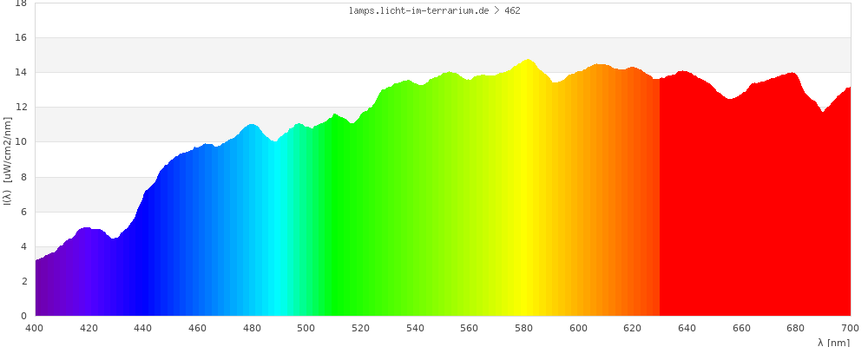Viewport: 868px width, 347px height.
Task: Click the 400 label on the wavelength axis
Action: coord(35,328)
